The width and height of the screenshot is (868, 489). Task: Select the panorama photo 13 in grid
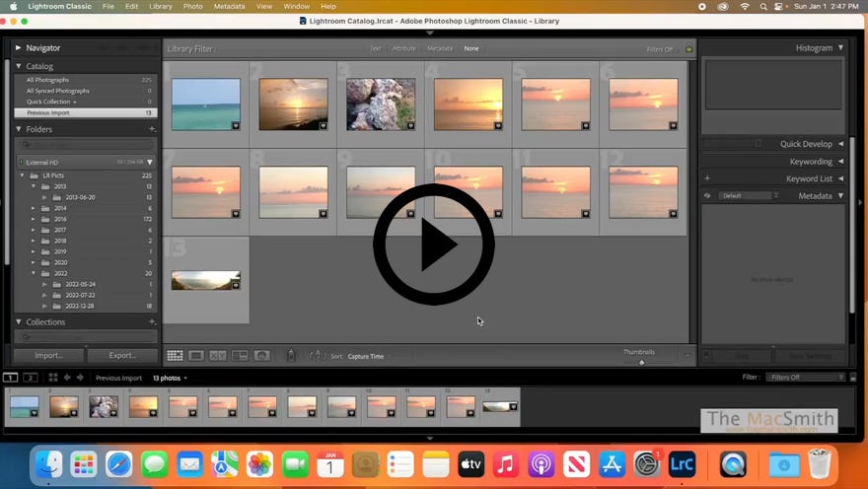pyautogui.click(x=205, y=280)
